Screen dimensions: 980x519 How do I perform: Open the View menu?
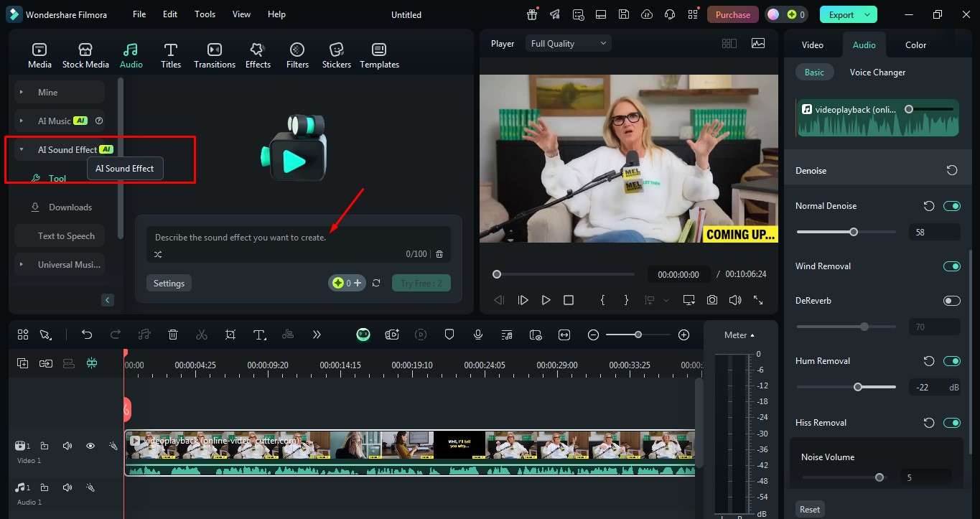[242, 14]
